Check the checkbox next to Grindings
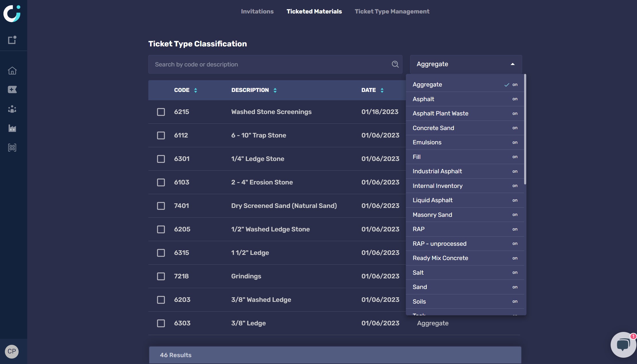Screen dimensions: 637x364 tap(161, 276)
